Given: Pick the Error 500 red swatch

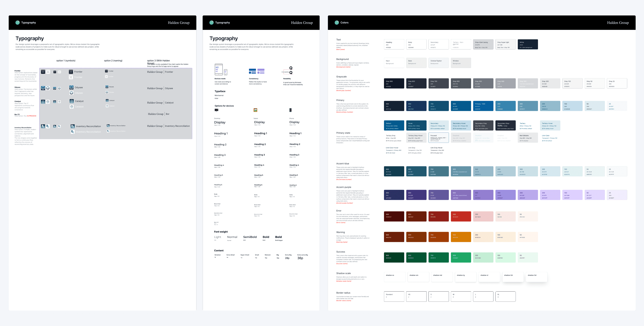Looking at the screenshot, I should click(x=461, y=216).
